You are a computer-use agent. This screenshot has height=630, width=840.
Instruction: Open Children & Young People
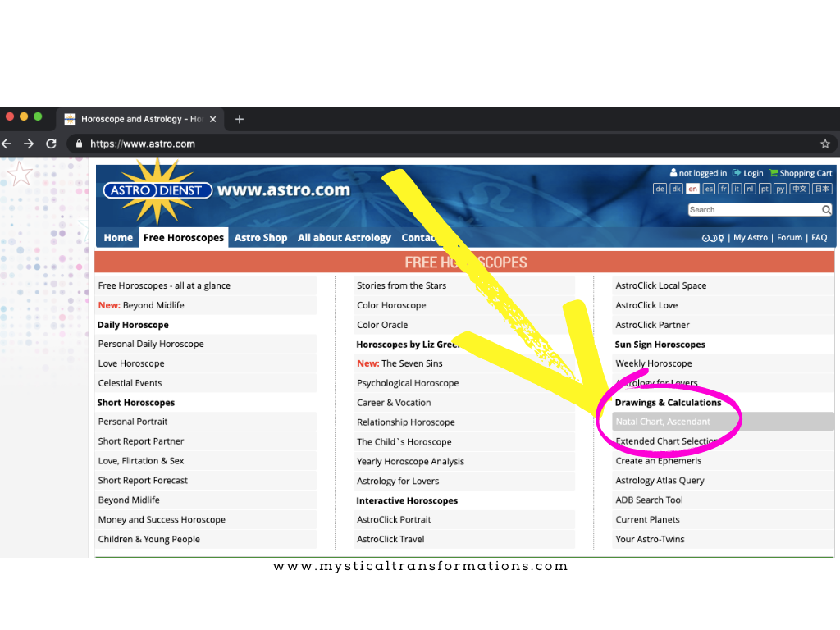[x=206, y=539]
